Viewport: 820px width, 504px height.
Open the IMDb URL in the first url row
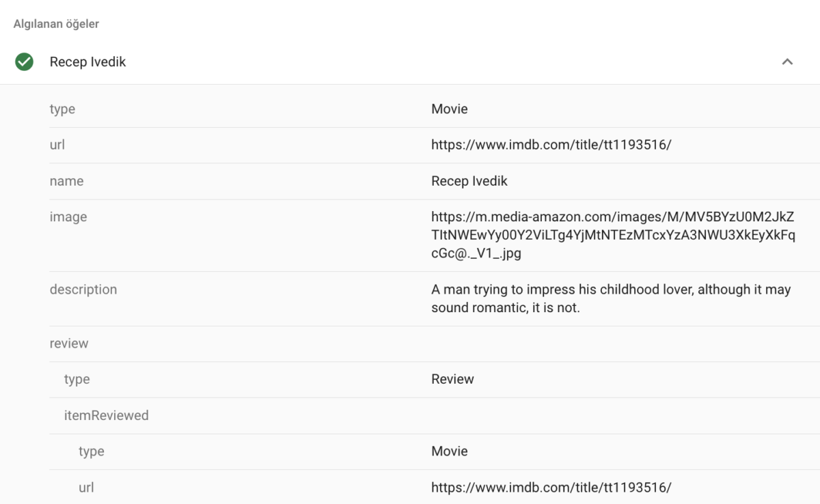tap(551, 145)
